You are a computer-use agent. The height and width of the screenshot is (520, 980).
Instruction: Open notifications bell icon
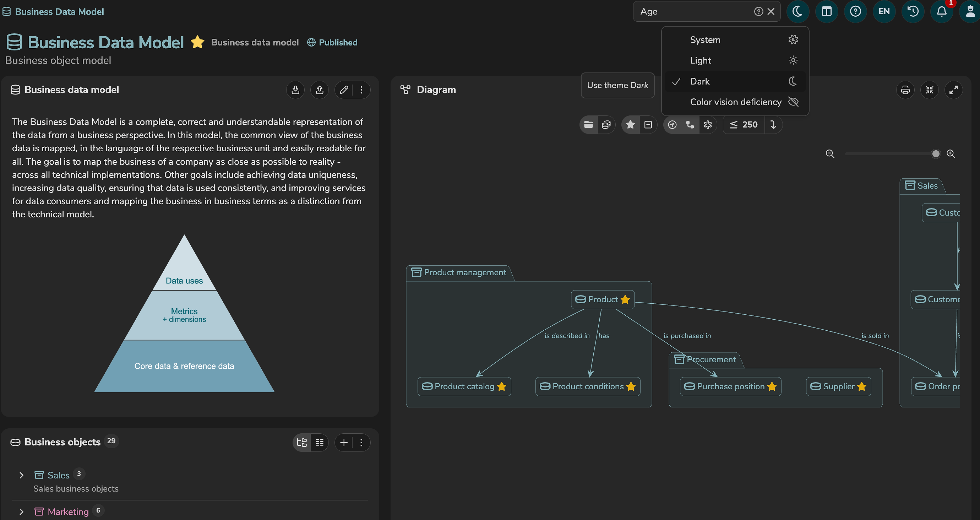[x=942, y=11]
